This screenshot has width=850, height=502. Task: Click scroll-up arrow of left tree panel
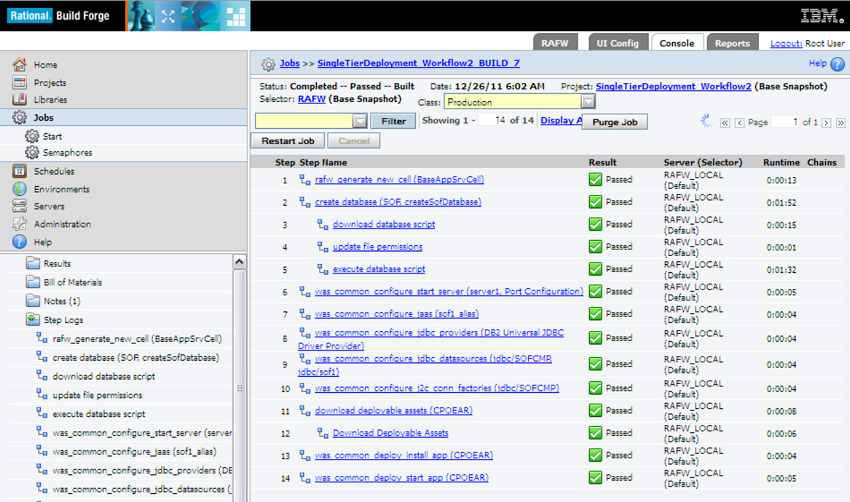pyautogui.click(x=239, y=262)
